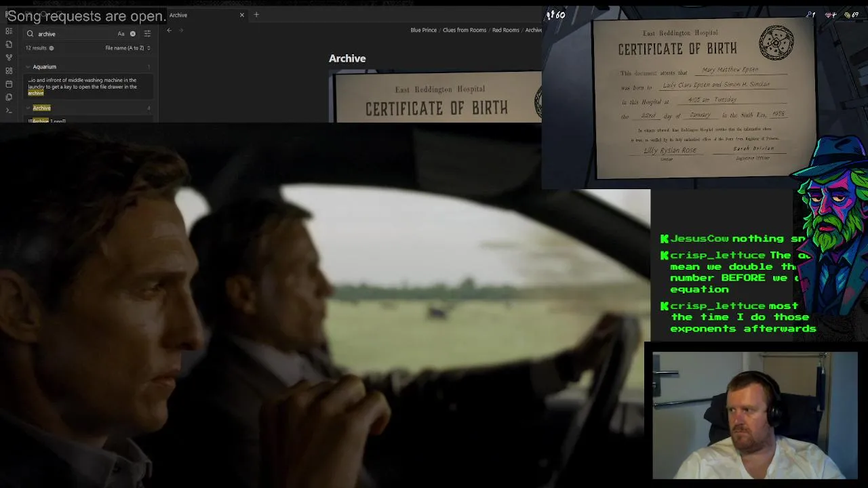Click the footsteps counter showing 60
The image size is (868, 488).
coord(555,15)
